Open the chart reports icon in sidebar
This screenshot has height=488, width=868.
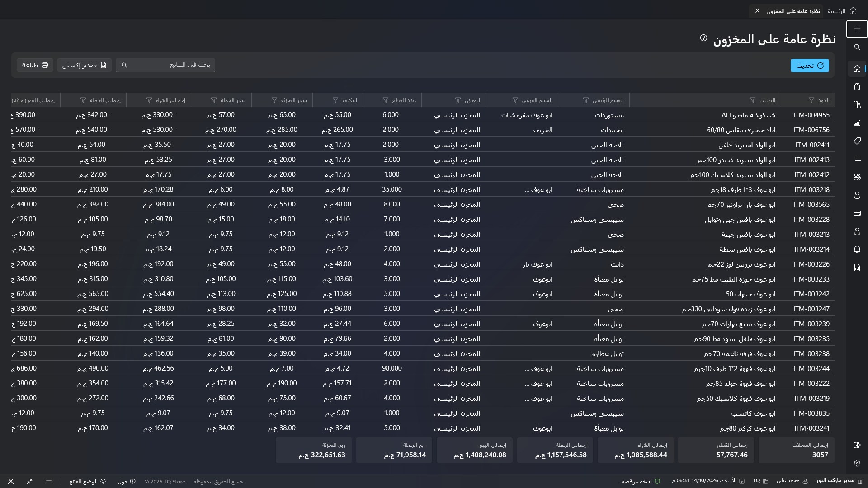click(x=857, y=123)
